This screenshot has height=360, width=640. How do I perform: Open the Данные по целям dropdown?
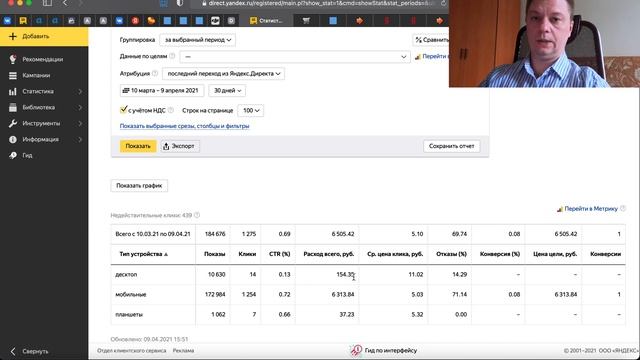click(295, 57)
